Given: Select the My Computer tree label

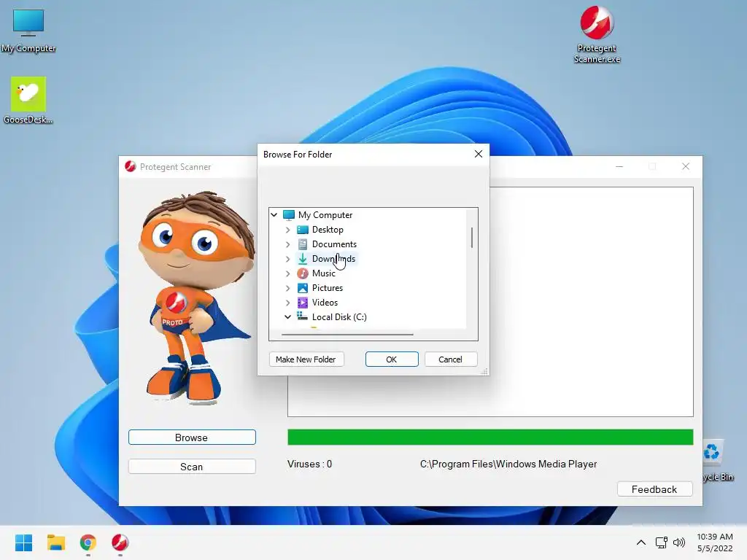Looking at the screenshot, I should pos(325,215).
